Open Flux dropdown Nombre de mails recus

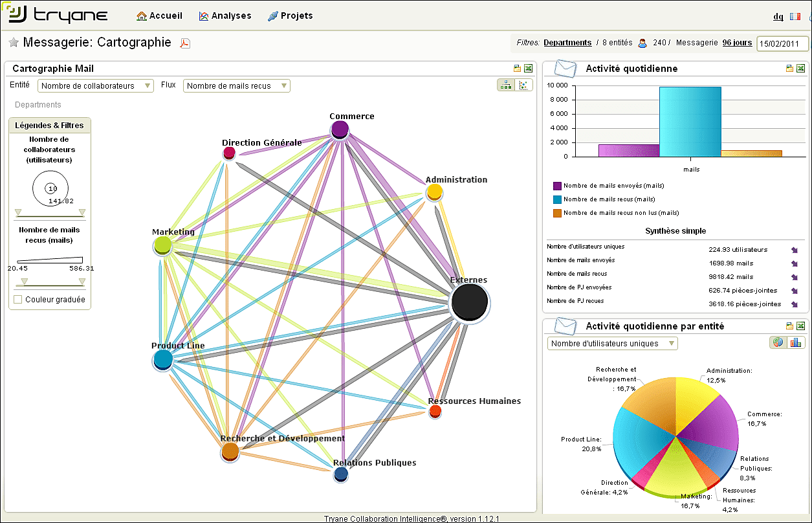pyautogui.click(x=237, y=85)
